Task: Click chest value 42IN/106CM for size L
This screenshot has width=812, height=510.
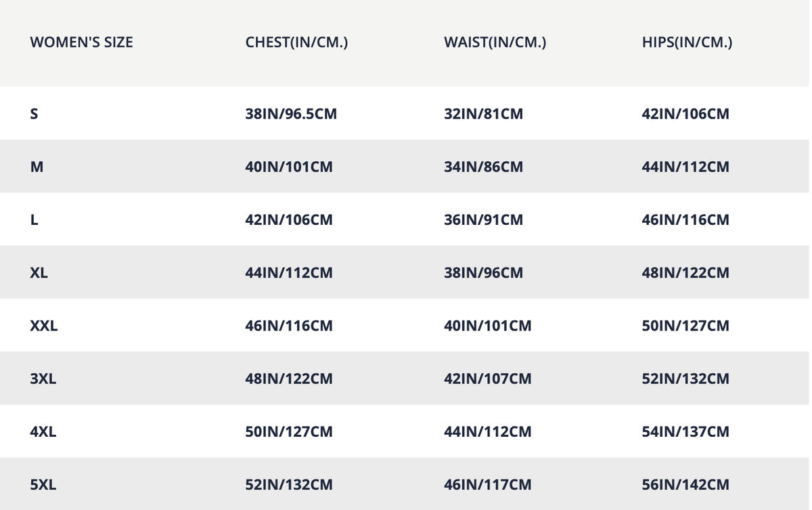Action: click(289, 220)
